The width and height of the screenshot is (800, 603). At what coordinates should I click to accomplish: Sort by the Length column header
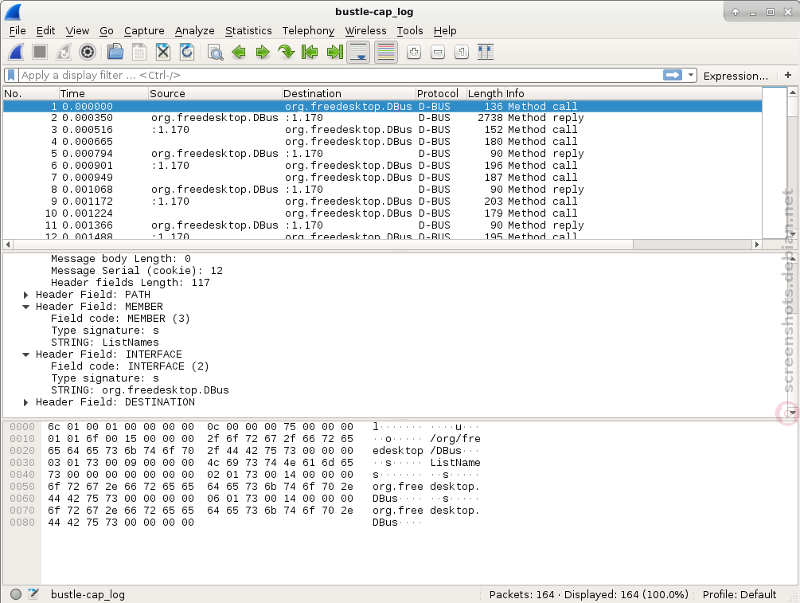point(485,93)
